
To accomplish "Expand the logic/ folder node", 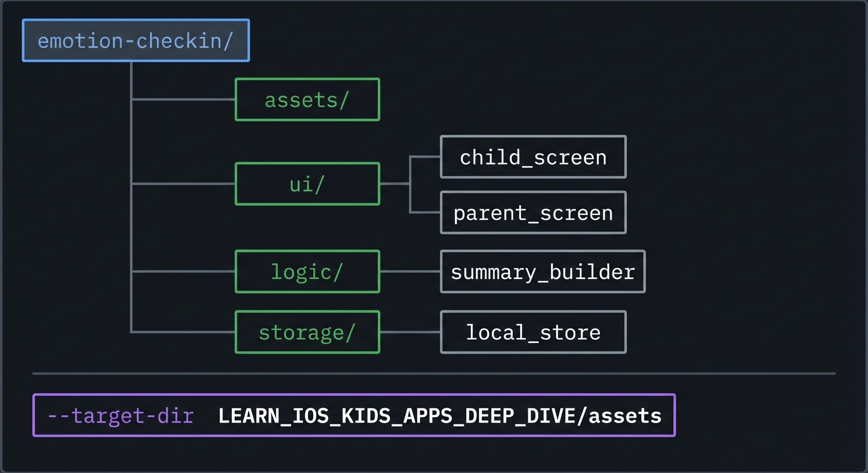I will pyautogui.click(x=307, y=272).
